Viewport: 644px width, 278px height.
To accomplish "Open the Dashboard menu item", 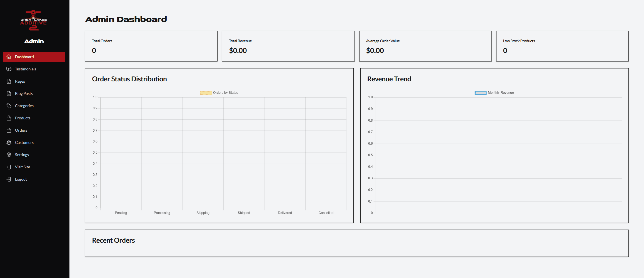I will click(x=34, y=57).
